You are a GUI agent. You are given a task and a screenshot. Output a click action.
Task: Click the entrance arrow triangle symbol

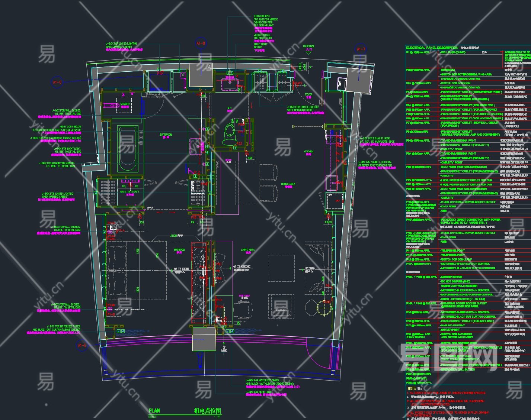pos(308,53)
